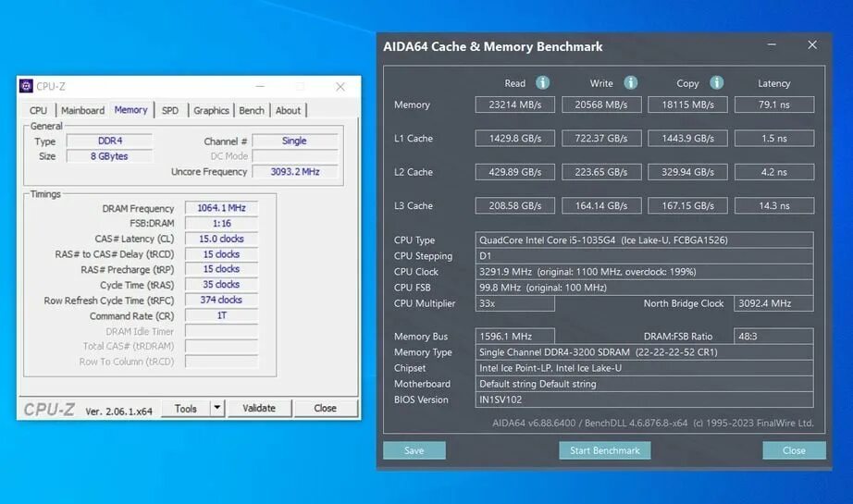Image resolution: width=853 pixels, height=504 pixels.
Task: Click the FSB:DRAM value 1:16
Action: tap(221, 224)
